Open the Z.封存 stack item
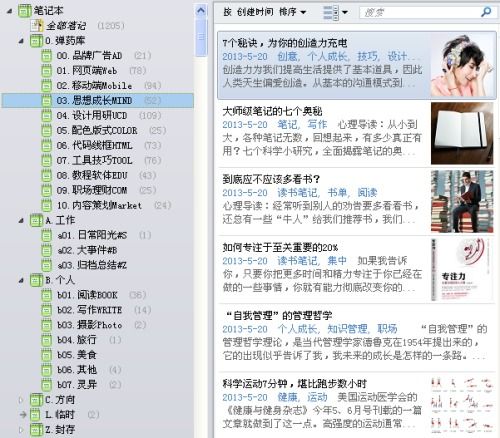Viewport: 500px width, 438px height. pos(60,430)
